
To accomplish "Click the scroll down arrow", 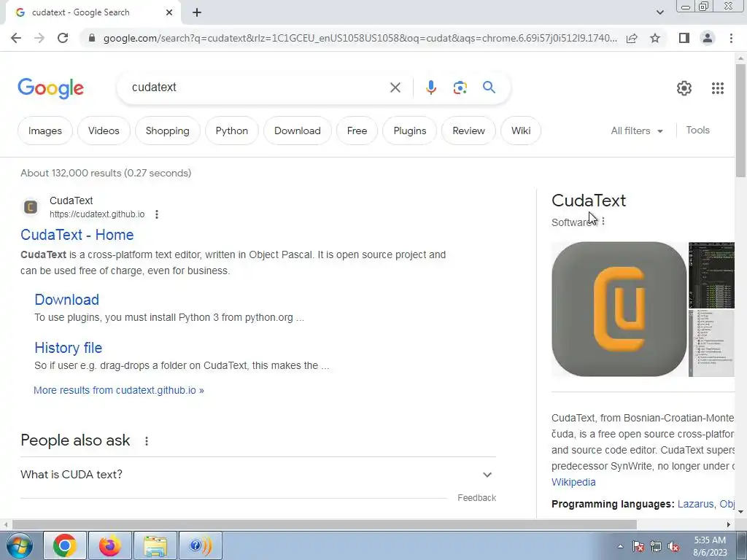I will click(741, 512).
